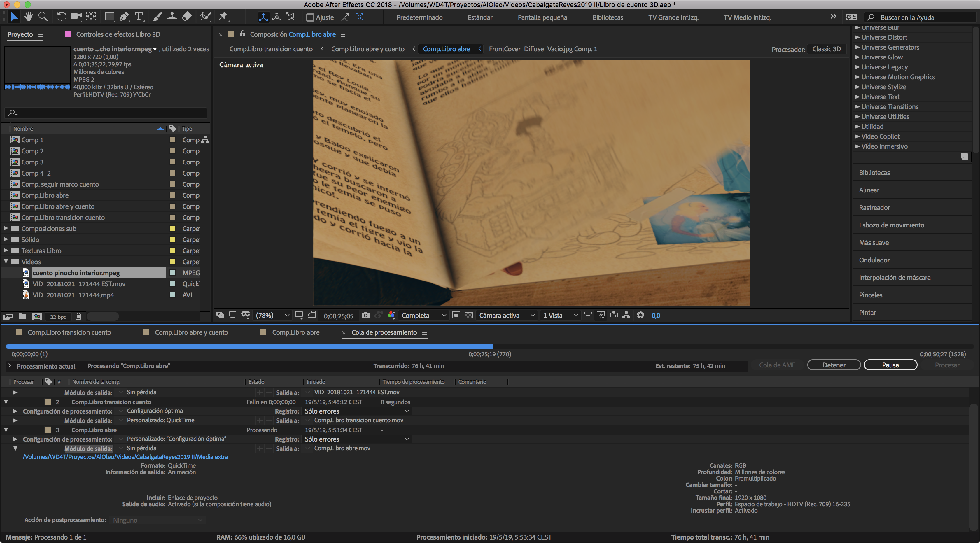Screen dimensions: 980x543
Task: Open the Registro dropdown for Comp.Libro abre
Action: click(x=356, y=439)
